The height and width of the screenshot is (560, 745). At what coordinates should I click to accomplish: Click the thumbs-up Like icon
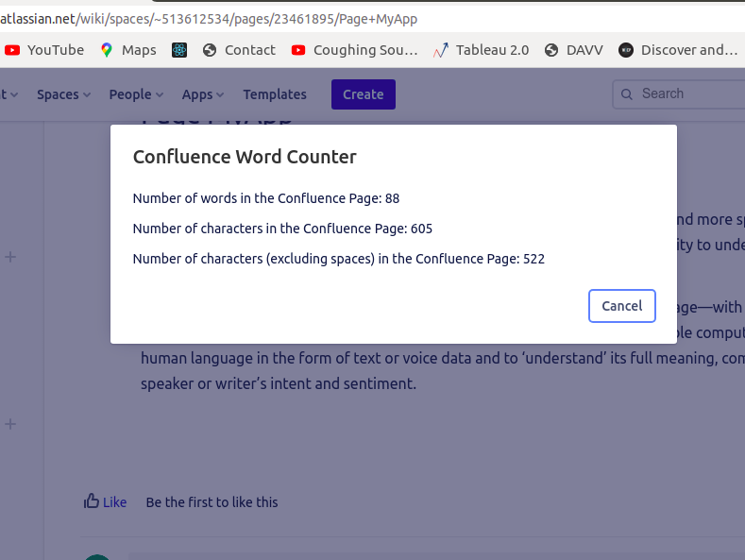click(92, 501)
